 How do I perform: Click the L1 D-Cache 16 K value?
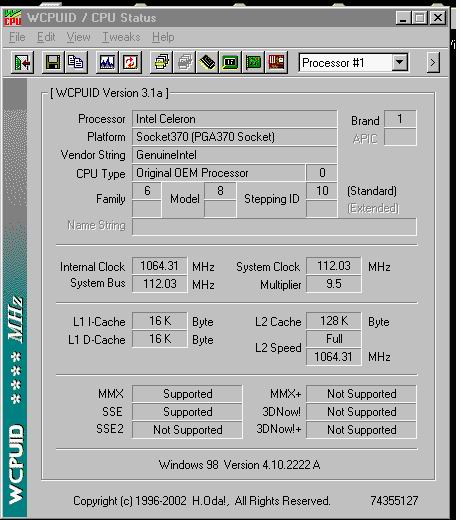(160, 339)
